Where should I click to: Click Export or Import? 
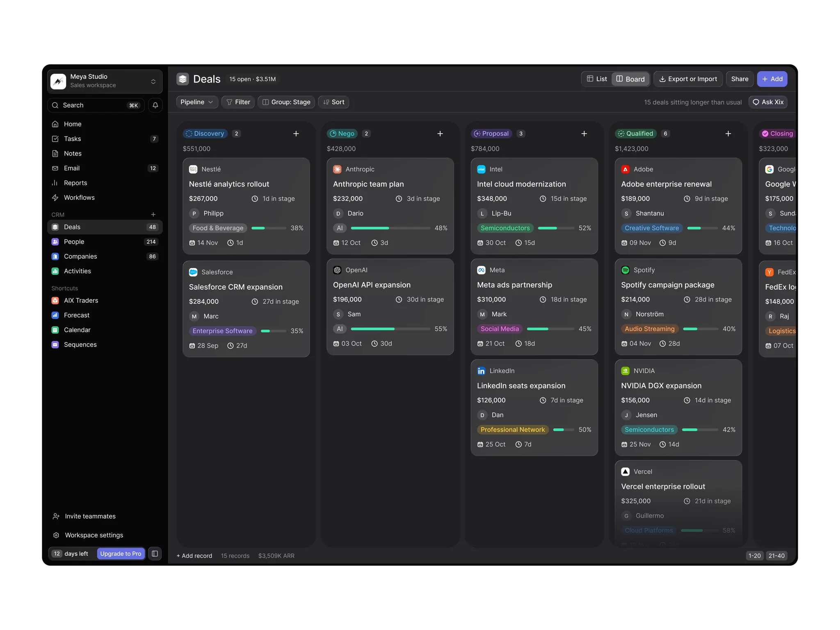coord(688,79)
